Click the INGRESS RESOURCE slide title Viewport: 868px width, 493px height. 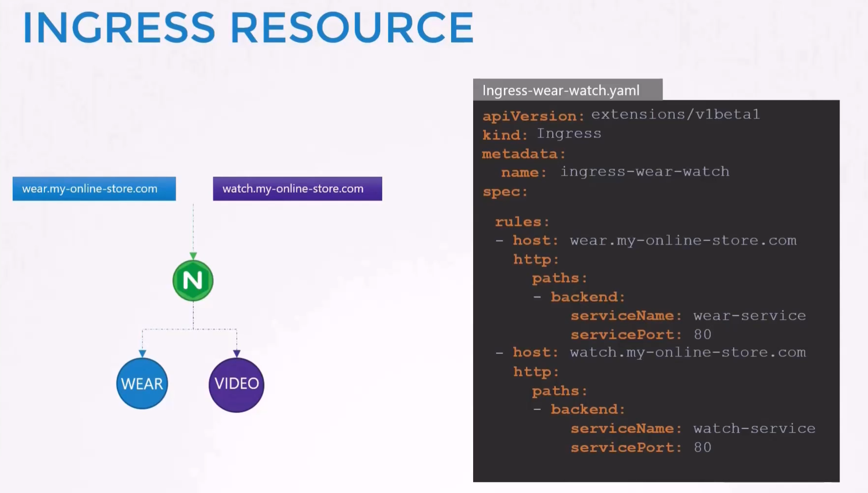(249, 28)
